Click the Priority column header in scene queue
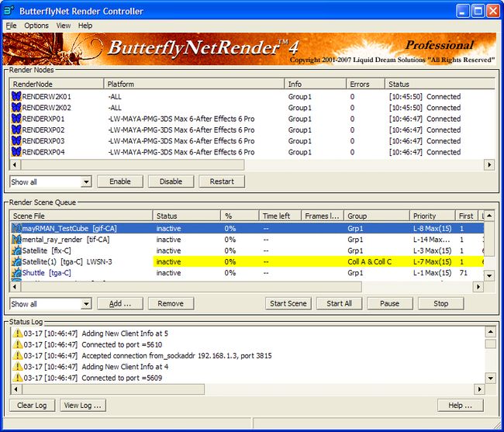This screenshot has height=432, width=504. (433, 216)
